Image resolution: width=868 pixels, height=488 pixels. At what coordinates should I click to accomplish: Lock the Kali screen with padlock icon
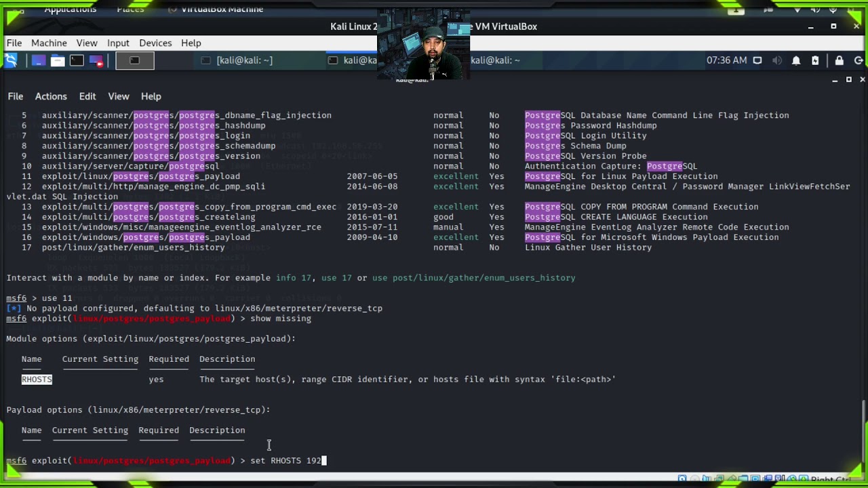point(840,60)
